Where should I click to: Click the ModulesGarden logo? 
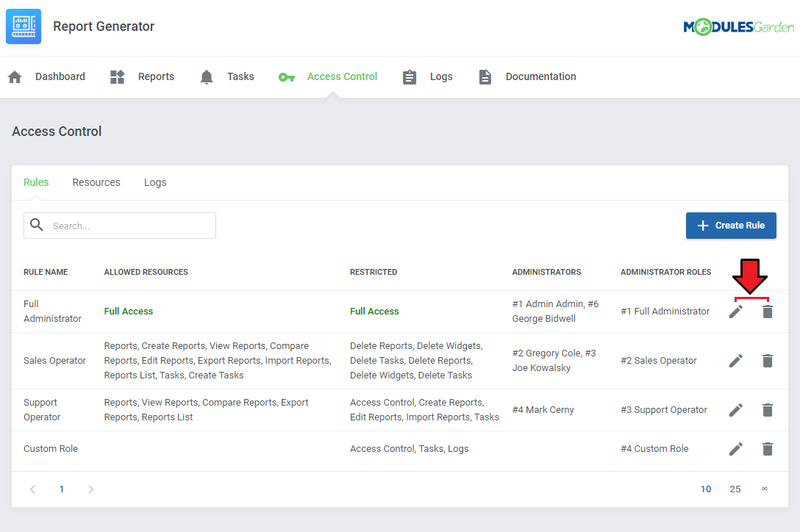(x=738, y=26)
